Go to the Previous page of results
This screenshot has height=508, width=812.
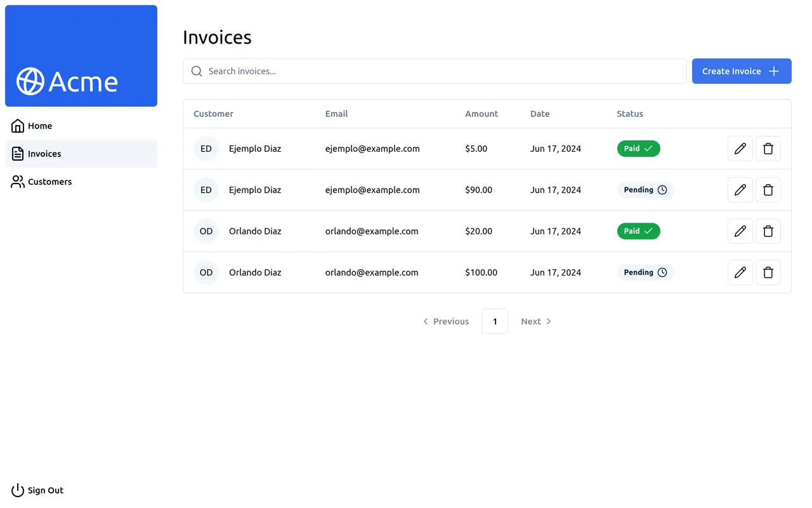click(446, 321)
